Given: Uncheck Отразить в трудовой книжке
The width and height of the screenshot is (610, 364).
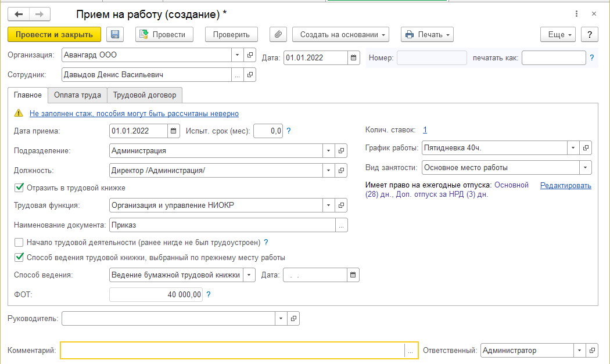Looking at the screenshot, I should click(19, 188).
